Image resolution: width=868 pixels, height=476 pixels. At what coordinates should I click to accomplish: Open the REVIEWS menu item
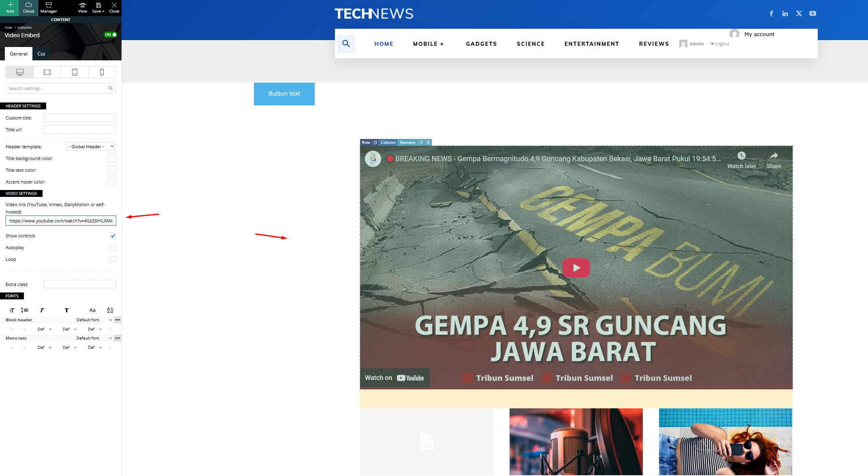[654, 44]
